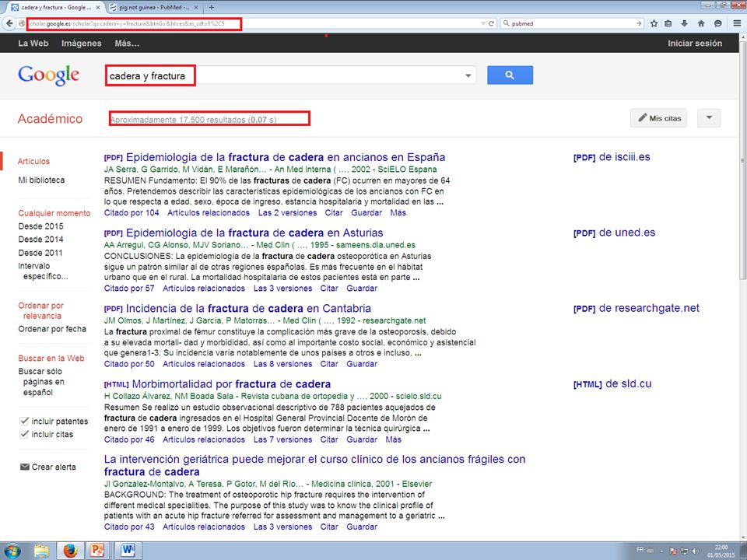Image resolution: width=747 pixels, height=560 pixels.
Task: Click the Action Center flag in the tray
Action: [x=674, y=551]
